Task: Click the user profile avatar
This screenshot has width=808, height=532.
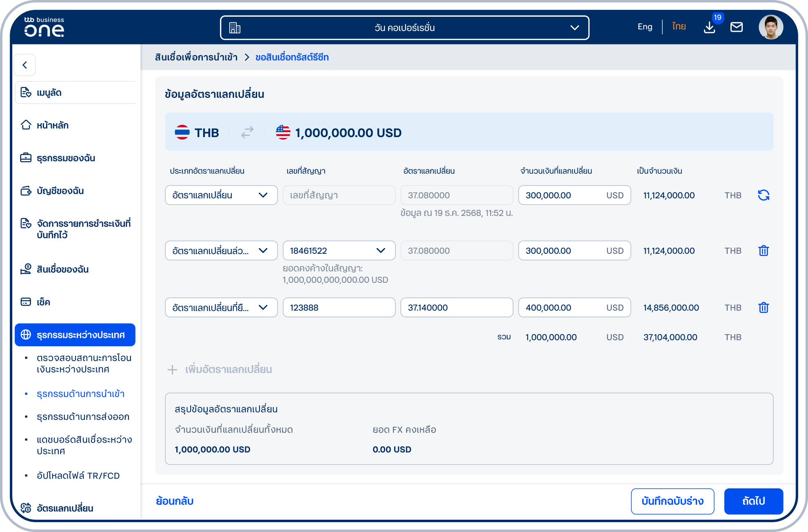Action: 771,27
